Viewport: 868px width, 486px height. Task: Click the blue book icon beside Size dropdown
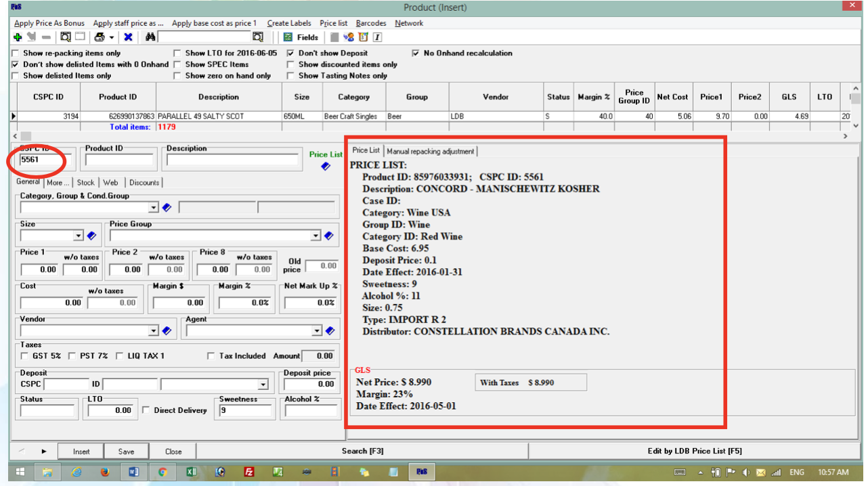[91, 236]
